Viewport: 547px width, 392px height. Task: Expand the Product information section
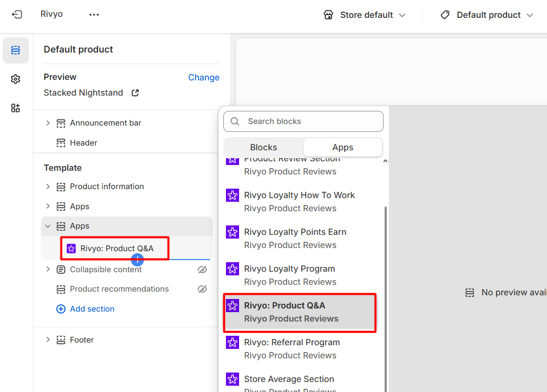pyautogui.click(x=48, y=187)
